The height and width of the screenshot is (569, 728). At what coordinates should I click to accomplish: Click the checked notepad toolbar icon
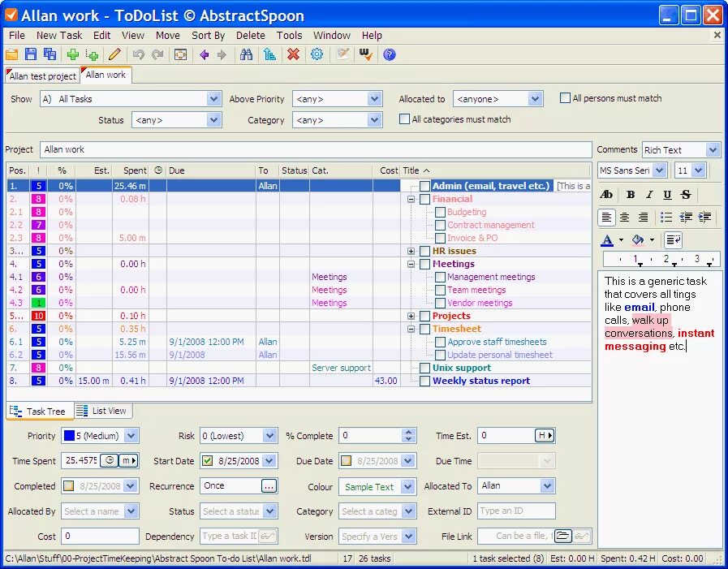[x=342, y=54]
